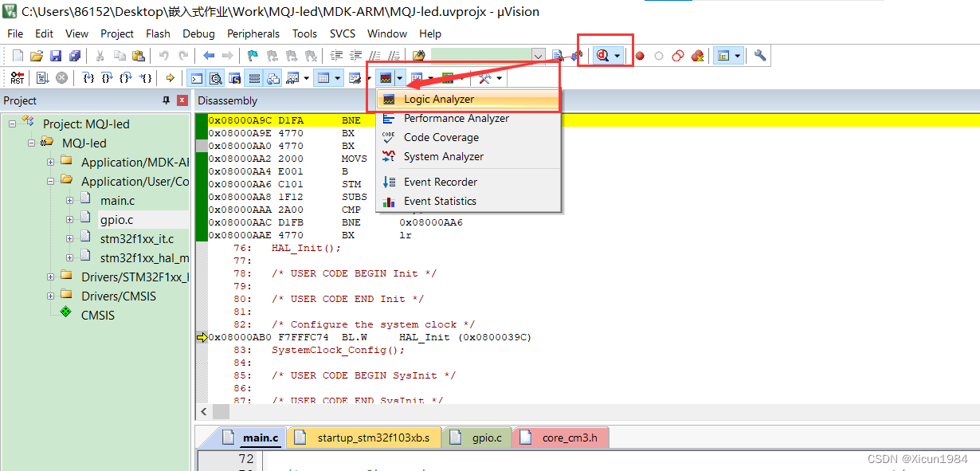Switch to startup_stm32f103xb.s tab
This screenshot has height=471, width=980.
coord(363,438)
